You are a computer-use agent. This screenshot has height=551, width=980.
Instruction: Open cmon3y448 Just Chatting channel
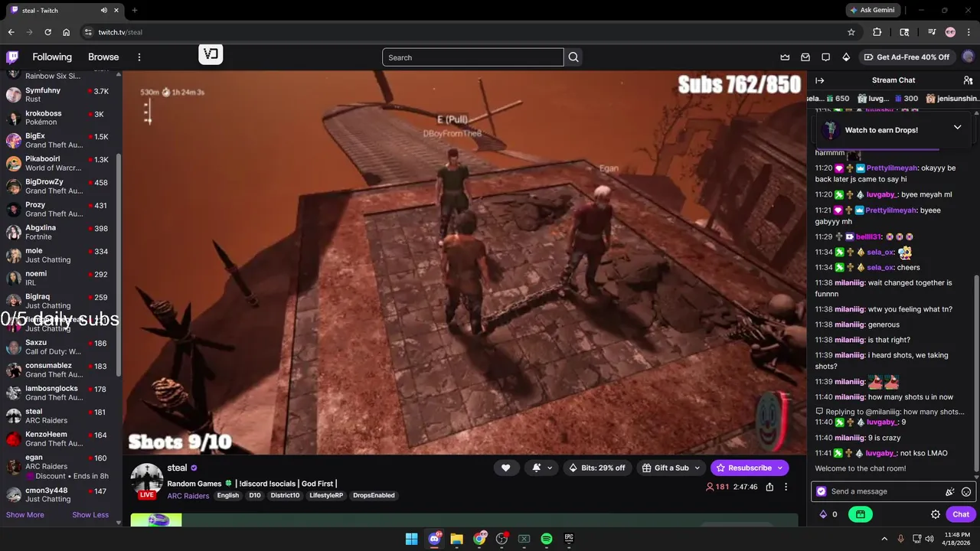[x=60, y=494]
